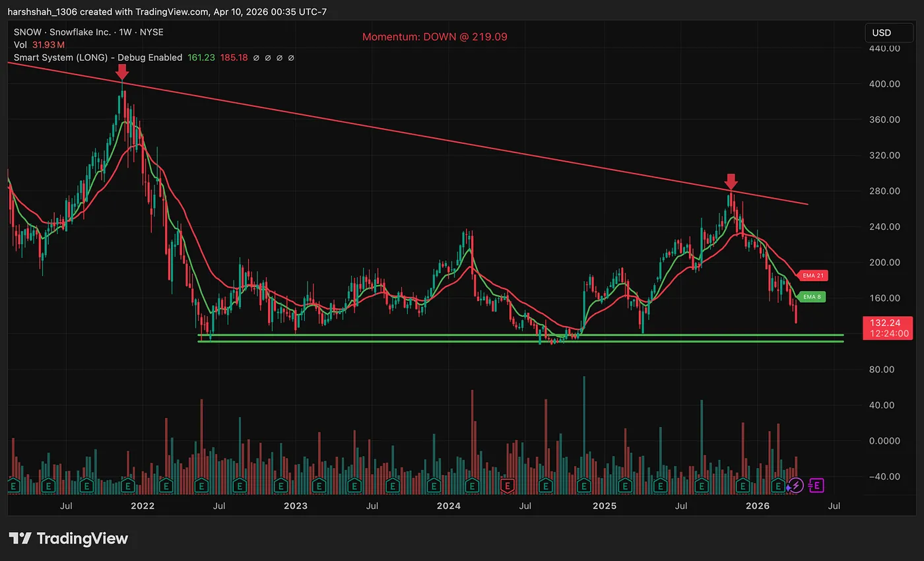The image size is (924, 561).
Task: Click the Vol 31.93M volume legend
Action: 39,45
